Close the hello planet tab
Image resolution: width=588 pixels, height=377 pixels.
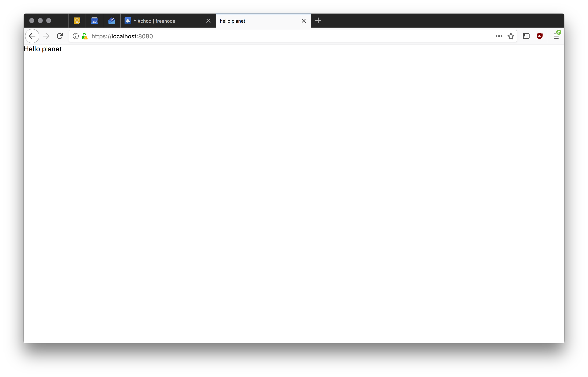coord(304,21)
